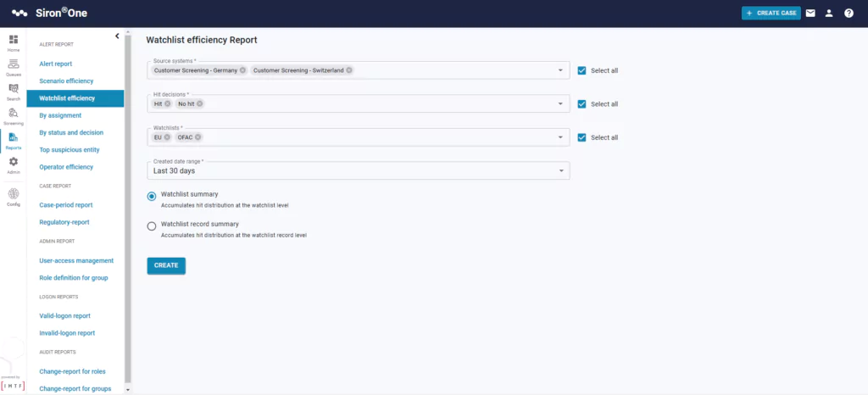This screenshot has height=395, width=868.
Task: Open the mail envelope icon
Action: (810, 14)
